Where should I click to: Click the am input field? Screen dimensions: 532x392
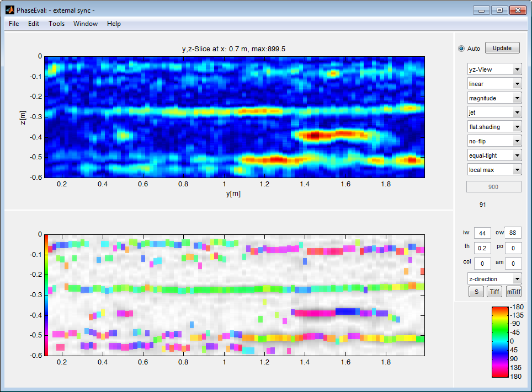(513, 264)
